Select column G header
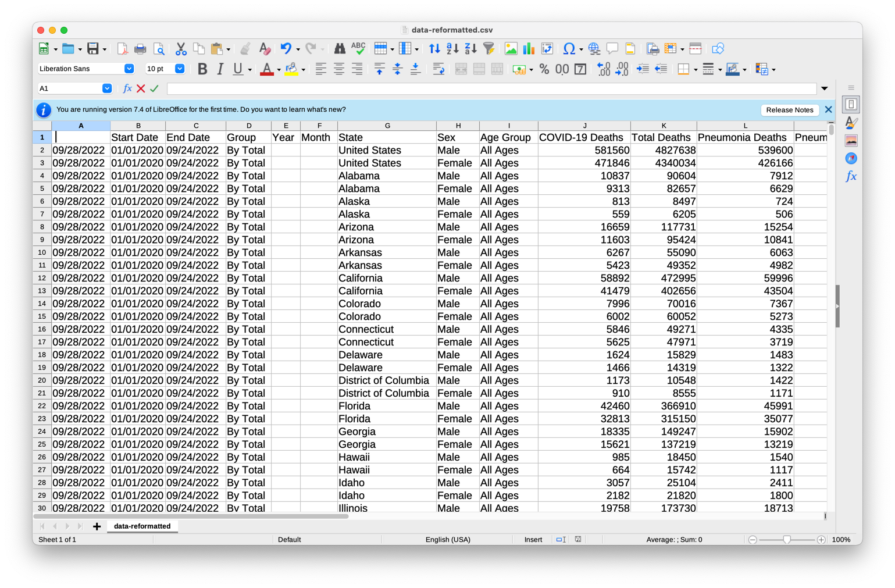Screen dimensions: 895x588 387,126
